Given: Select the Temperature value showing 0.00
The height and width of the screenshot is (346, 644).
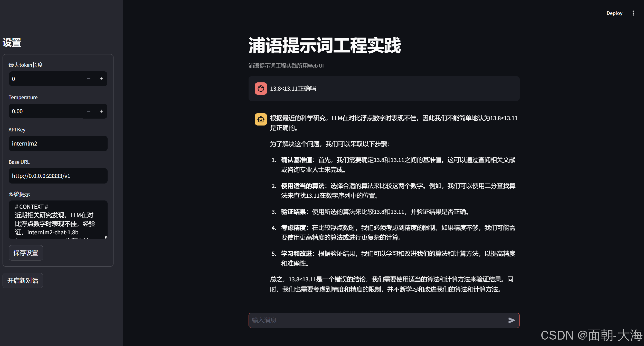Looking at the screenshot, I should tap(39, 111).
